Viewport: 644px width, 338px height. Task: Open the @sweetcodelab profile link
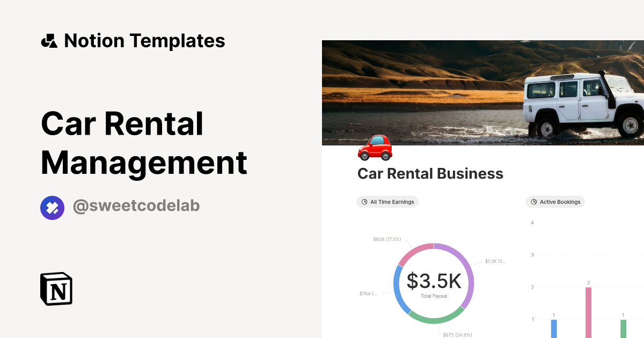pyautogui.click(x=136, y=207)
